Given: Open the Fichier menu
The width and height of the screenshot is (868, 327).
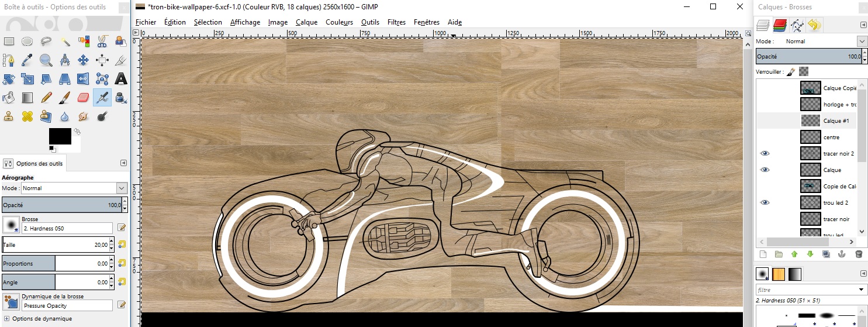Looking at the screenshot, I should click(146, 22).
